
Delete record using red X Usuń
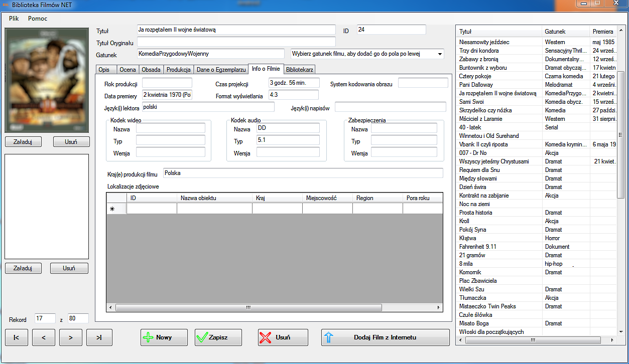tap(283, 337)
